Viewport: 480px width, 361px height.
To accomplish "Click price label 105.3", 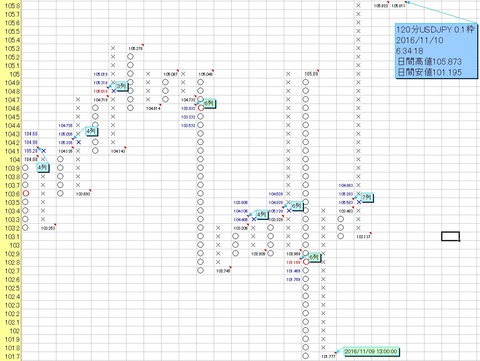I will pos(12,49).
